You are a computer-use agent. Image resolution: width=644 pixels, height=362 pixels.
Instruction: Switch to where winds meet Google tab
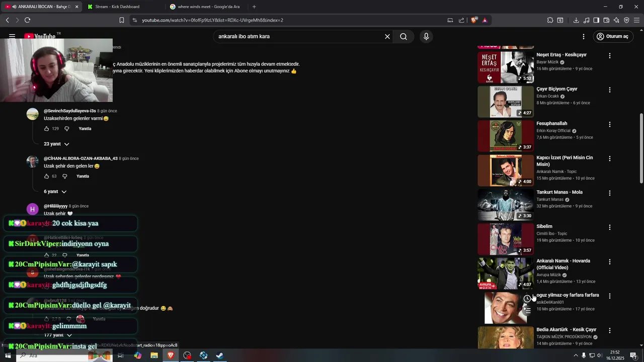click(208, 7)
